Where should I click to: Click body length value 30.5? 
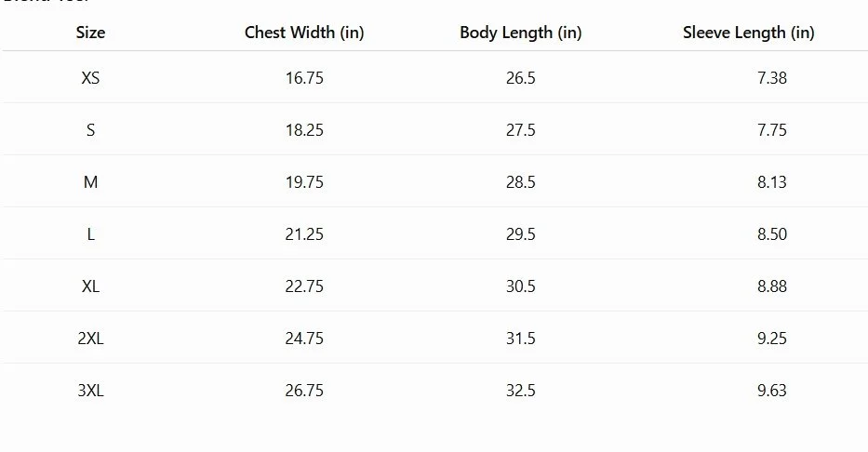(x=520, y=286)
